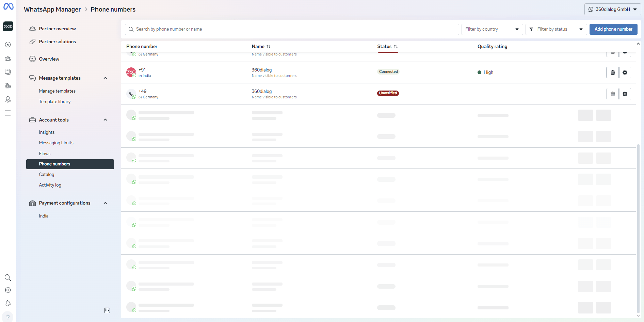The width and height of the screenshot is (644, 322).
Task: Open India payment configuration
Action: coord(44,216)
